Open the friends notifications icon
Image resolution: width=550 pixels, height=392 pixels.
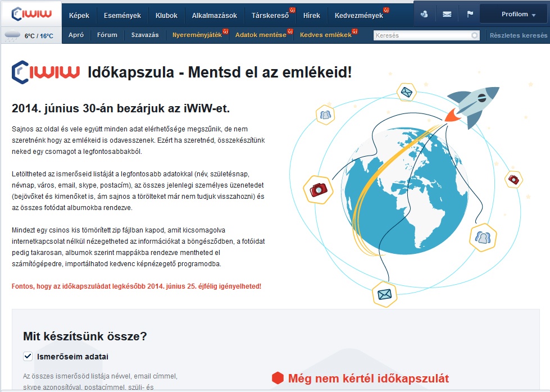click(424, 15)
